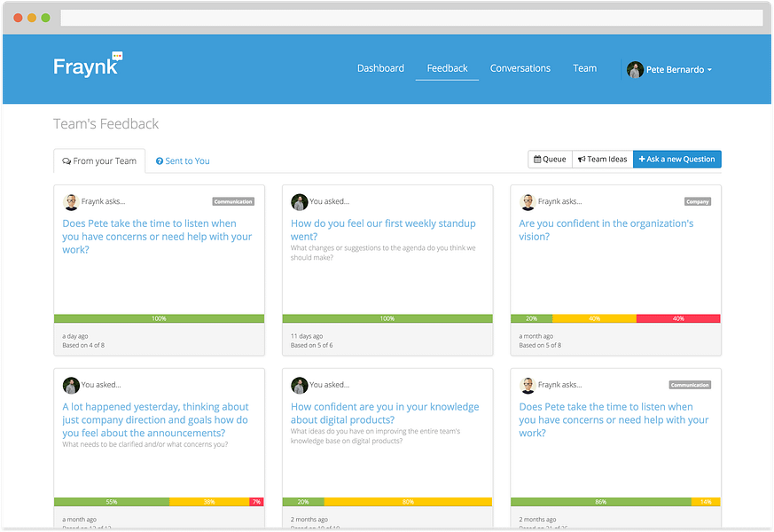Switch to the Sent to You tab
The height and width of the screenshot is (532, 774).
183,160
